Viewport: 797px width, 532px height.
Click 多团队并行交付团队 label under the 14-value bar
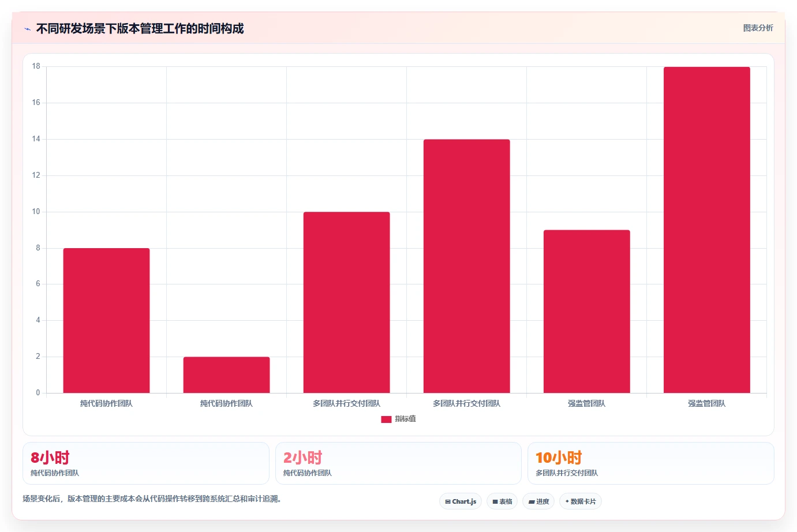[x=466, y=404]
